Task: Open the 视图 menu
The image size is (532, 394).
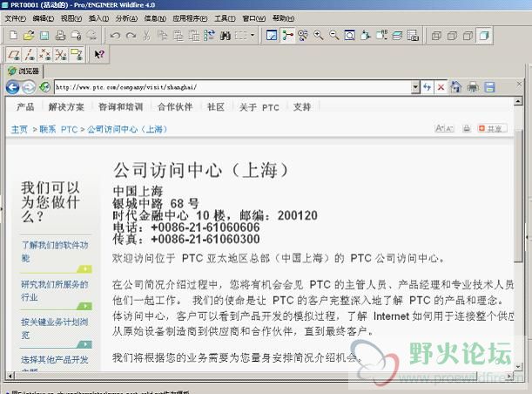Action: pos(71,18)
